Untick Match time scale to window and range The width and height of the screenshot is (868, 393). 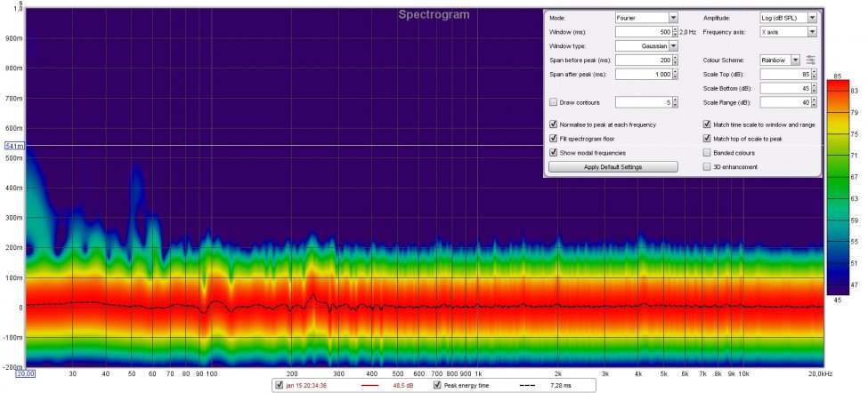(x=707, y=124)
